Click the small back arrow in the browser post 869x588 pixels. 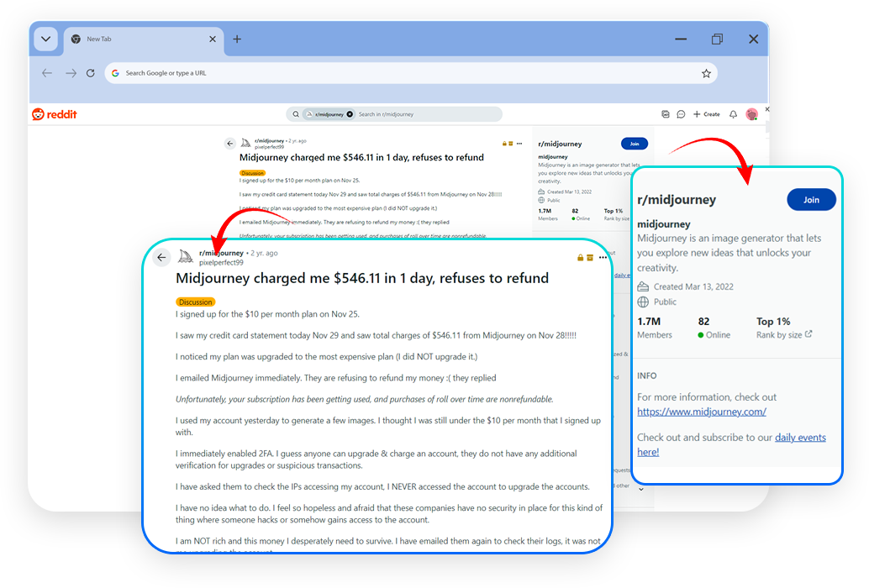230,144
